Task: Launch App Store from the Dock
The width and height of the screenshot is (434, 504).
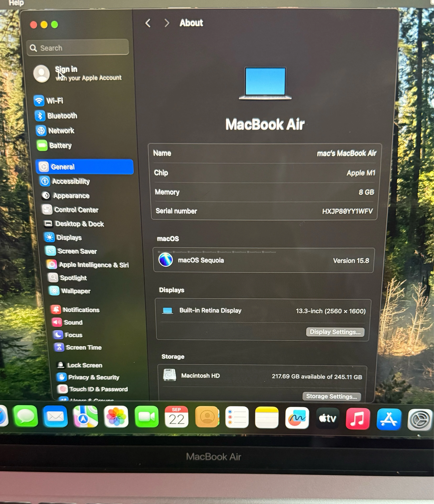Action: coord(389,419)
